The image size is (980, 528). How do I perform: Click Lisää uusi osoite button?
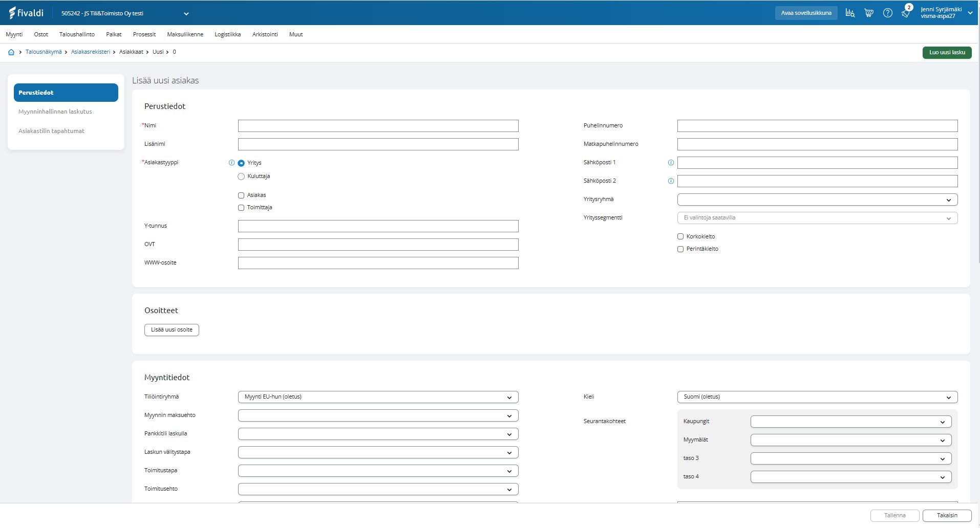(x=172, y=330)
